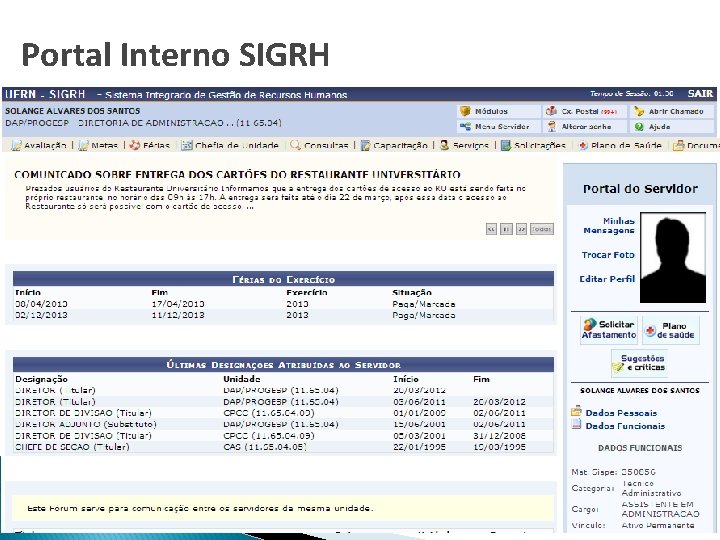
Task: Click the Solicitações menu icon
Action: tap(506, 146)
